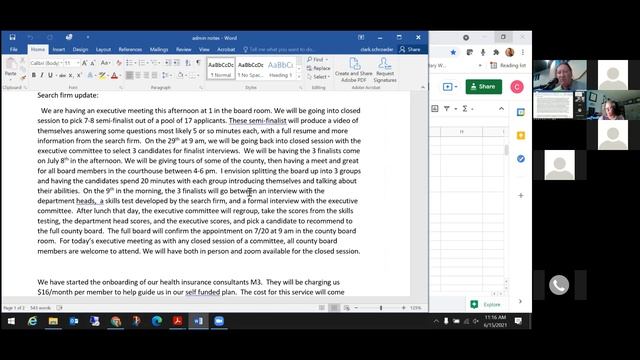Open the File tab in Word
Screen dimensions: 640x360
14,49
